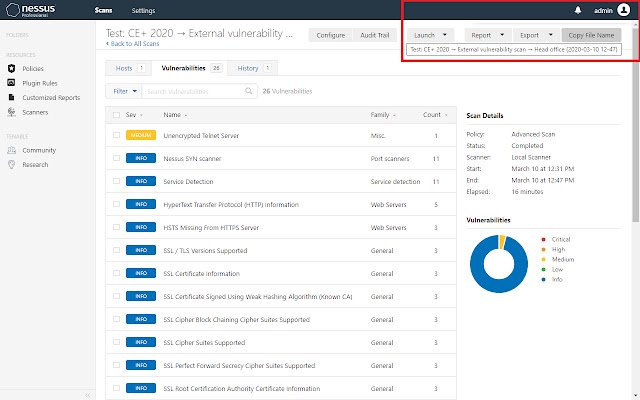Open the notifications bell

tap(578, 10)
